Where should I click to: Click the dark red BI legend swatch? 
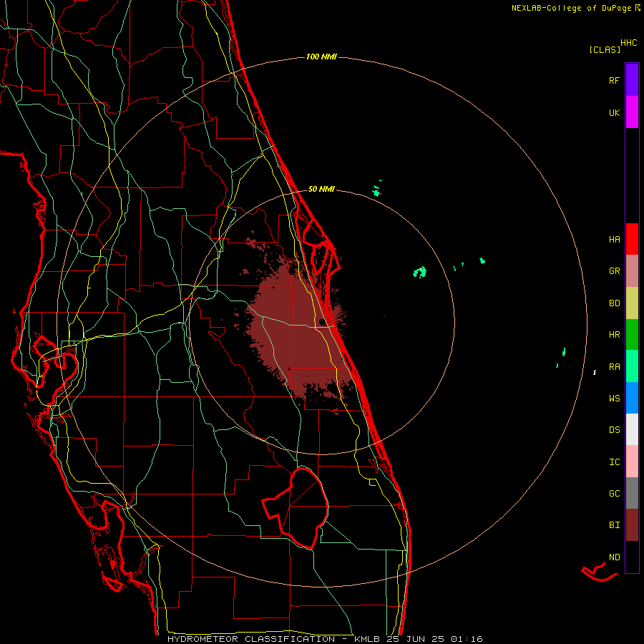pyautogui.click(x=632, y=525)
